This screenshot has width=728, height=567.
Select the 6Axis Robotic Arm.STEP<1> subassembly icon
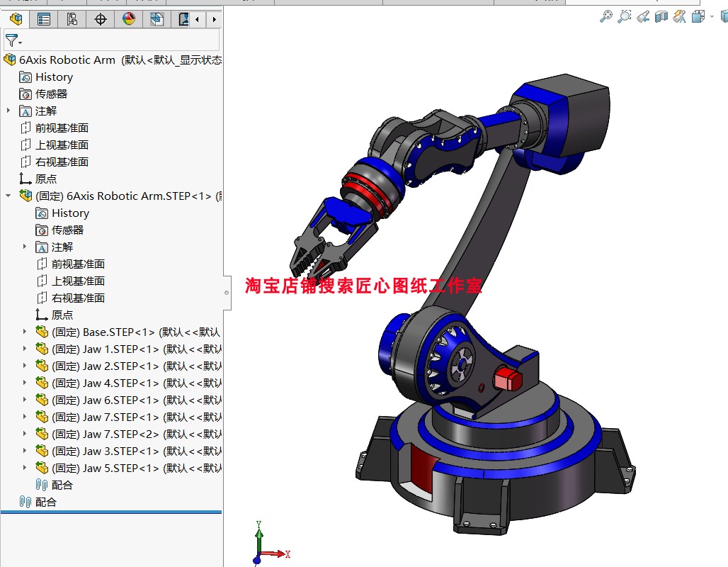click(26, 196)
